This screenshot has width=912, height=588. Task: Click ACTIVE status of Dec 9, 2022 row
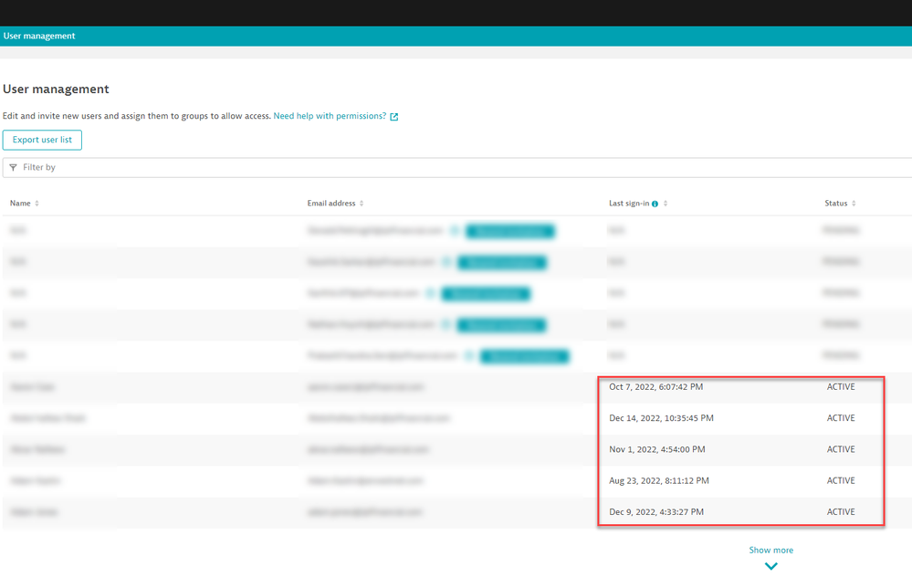click(841, 511)
